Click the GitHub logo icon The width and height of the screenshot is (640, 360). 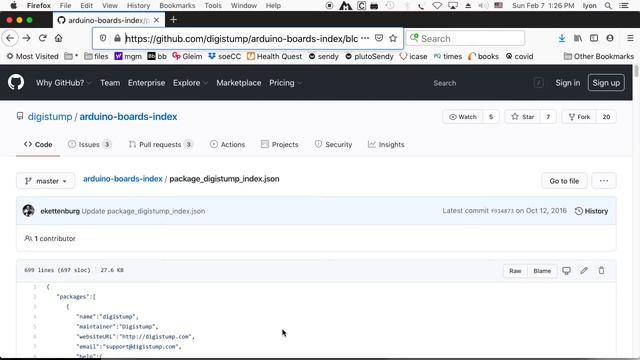click(x=16, y=82)
